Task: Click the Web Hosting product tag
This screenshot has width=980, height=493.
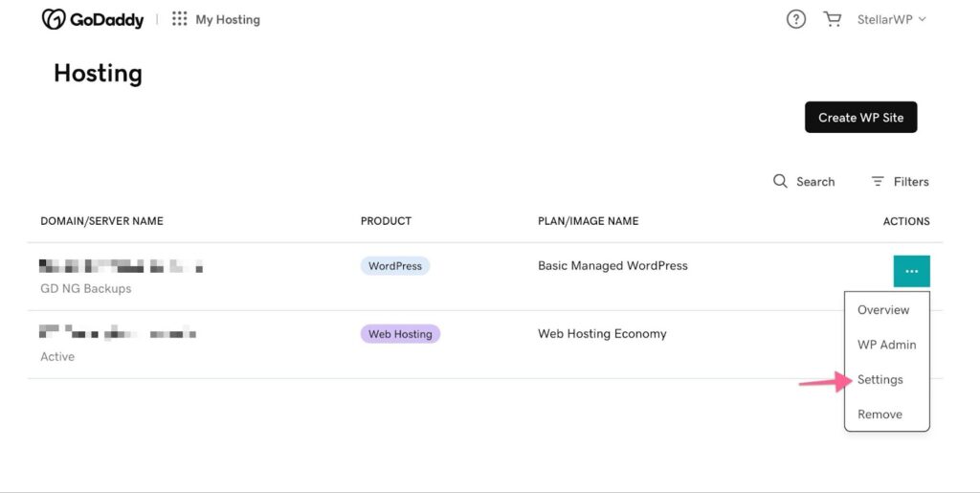Action: click(x=400, y=334)
